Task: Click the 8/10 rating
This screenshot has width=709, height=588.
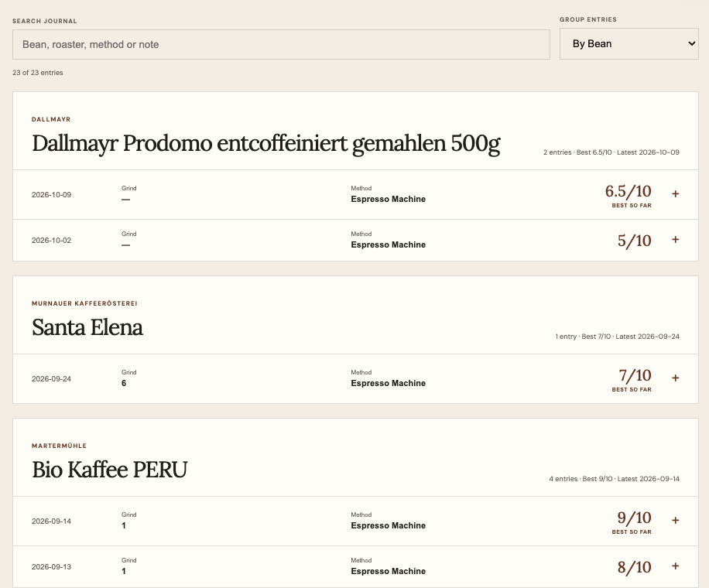Action: (635, 567)
